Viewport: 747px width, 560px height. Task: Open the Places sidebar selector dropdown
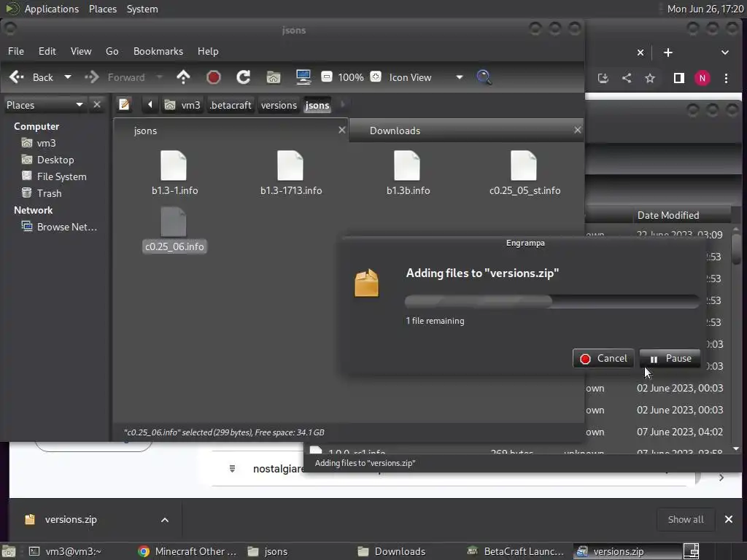click(44, 105)
